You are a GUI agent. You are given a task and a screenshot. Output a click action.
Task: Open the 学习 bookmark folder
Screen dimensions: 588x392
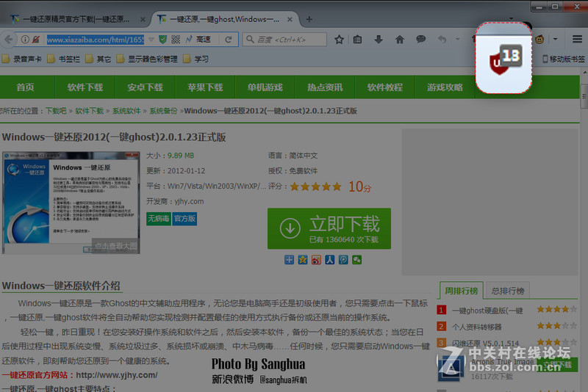coord(196,59)
